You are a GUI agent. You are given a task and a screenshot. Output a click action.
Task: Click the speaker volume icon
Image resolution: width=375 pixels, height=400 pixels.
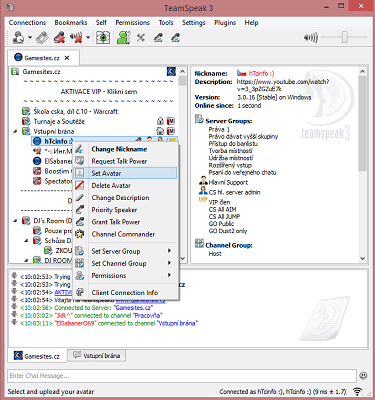point(310,37)
